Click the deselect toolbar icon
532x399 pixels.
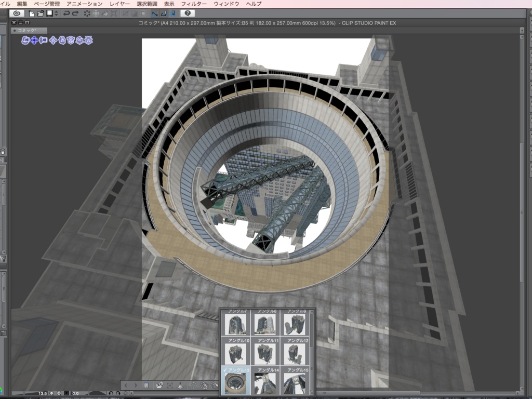126,14
